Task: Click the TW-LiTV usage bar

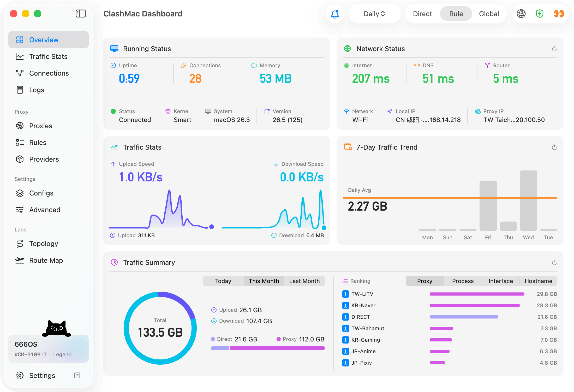Action: (477, 294)
